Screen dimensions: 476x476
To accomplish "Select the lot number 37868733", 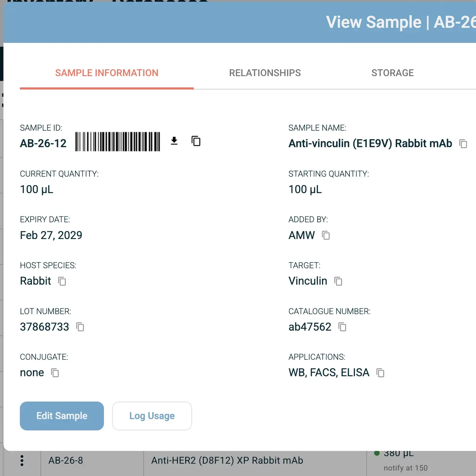I will (x=45, y=327).
